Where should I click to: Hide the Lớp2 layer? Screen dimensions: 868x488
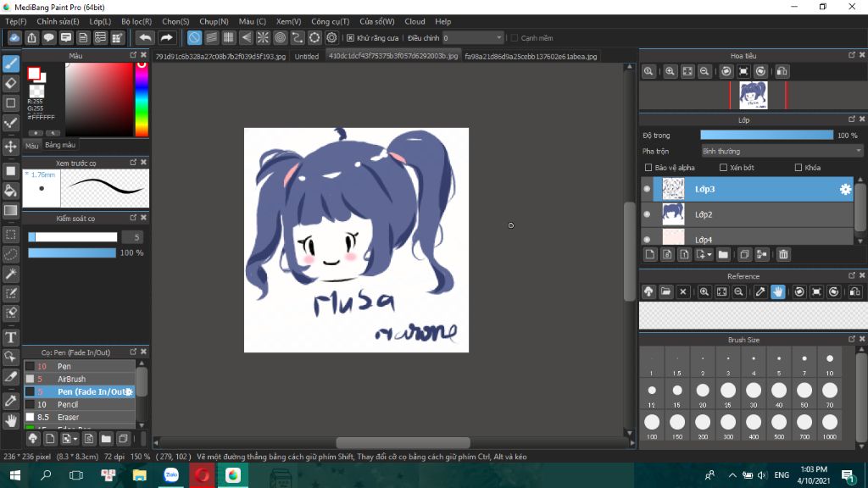647,214
